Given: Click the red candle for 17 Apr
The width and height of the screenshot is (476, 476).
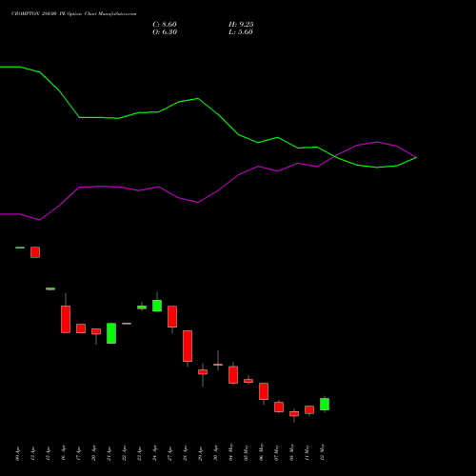Looking at the screenshot, I should click(81, 328).
